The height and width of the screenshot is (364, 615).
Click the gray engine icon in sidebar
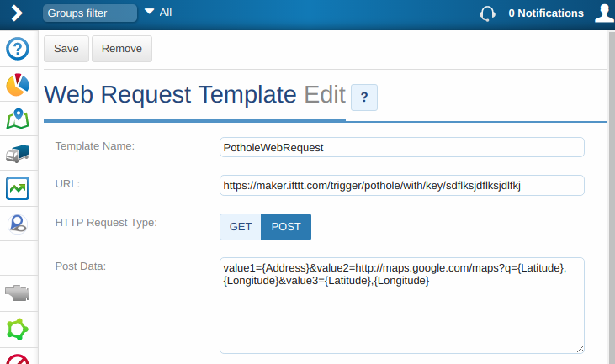click(18, 293)
